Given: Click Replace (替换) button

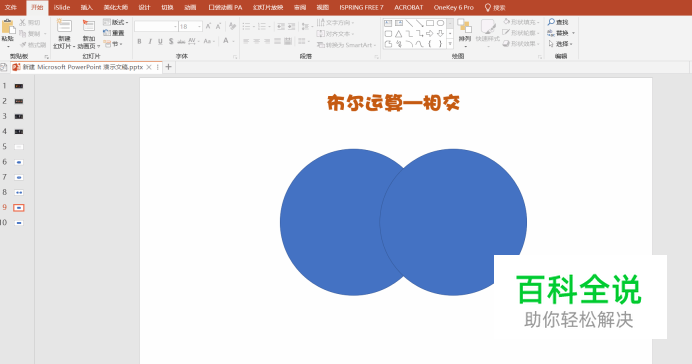Looking at the screenshot, I should coord(561,33).
